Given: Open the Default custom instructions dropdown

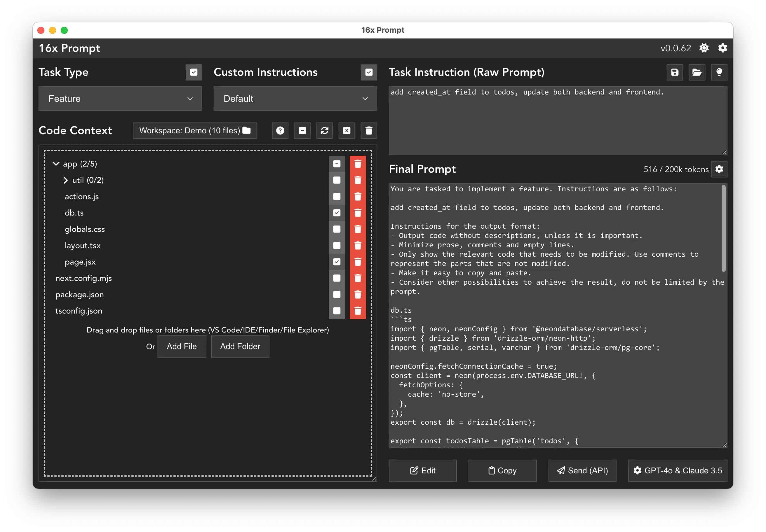Looking at the screenshot, I should pyautogui.click(x=295, y=99).
